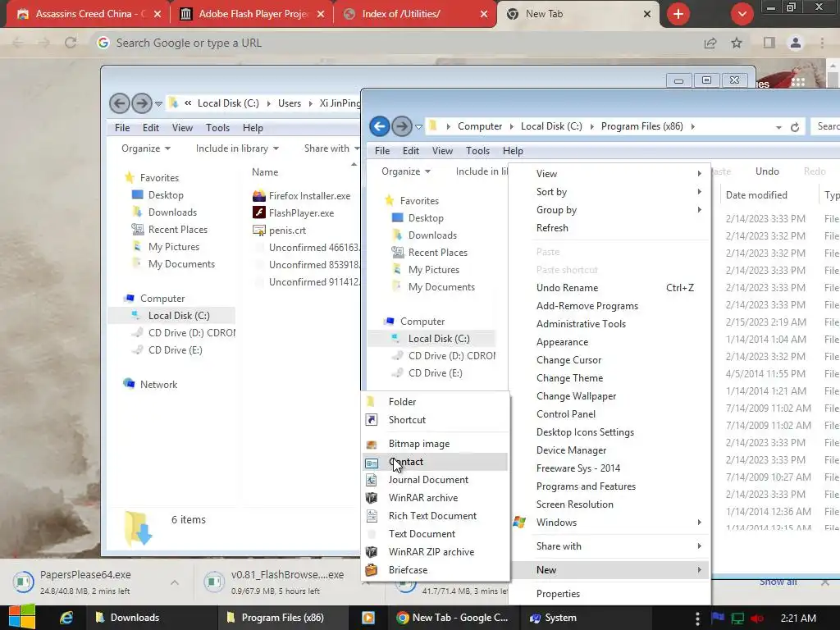Click Undo in the Program Files toolbar
Viewport: 840px width, 630px height.
coord(767,171)
